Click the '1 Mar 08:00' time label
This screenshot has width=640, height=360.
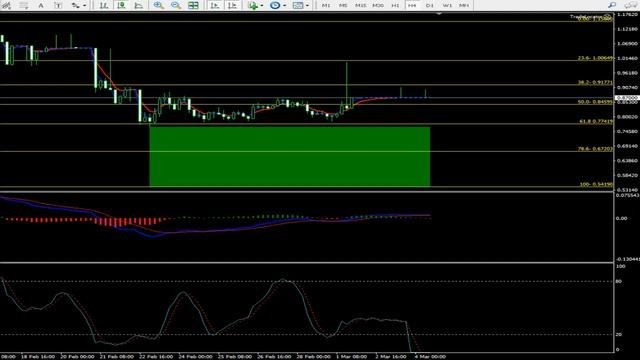pos(352,357)
